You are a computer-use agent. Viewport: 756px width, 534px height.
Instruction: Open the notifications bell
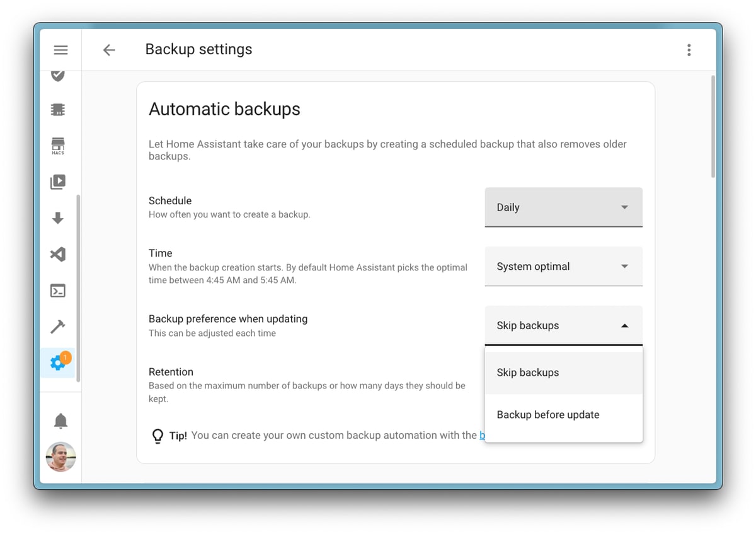(x=60, y=421)
